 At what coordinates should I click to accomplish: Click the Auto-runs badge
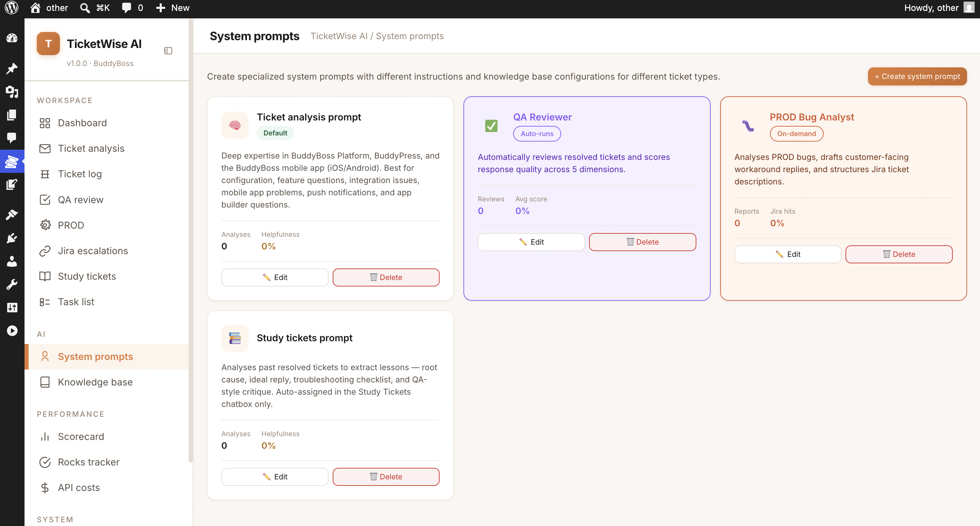click(537, 134)
